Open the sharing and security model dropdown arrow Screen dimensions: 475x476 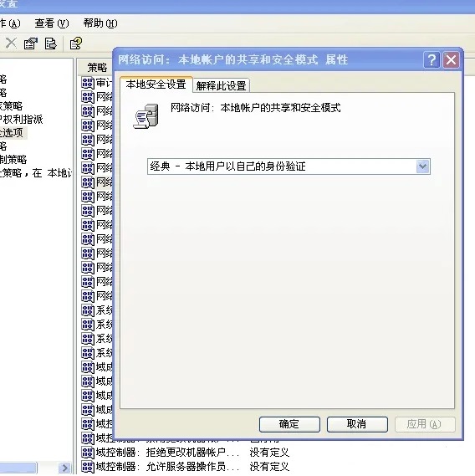click(x=423, y=166)
